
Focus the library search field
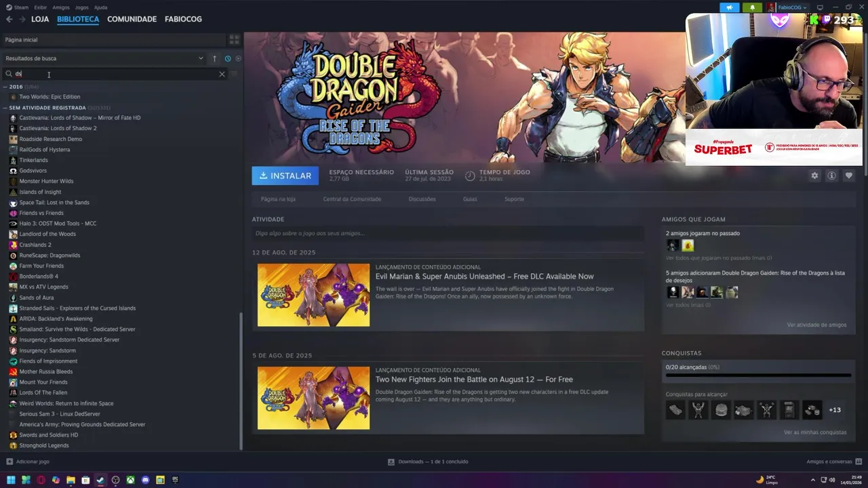tap(115, 74)
